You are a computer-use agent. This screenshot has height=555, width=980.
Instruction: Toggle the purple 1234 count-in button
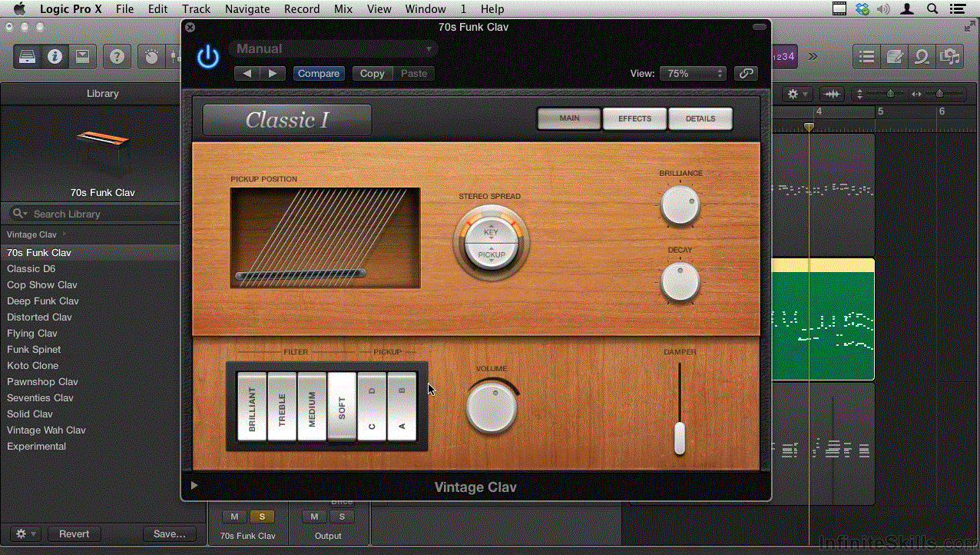click(x=783, y=56)
